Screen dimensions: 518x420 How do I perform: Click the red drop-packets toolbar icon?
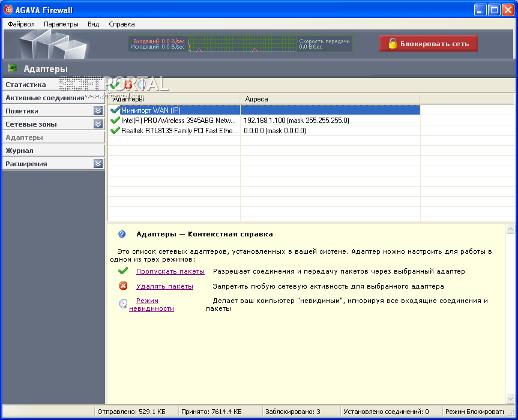tap(128, 85)
